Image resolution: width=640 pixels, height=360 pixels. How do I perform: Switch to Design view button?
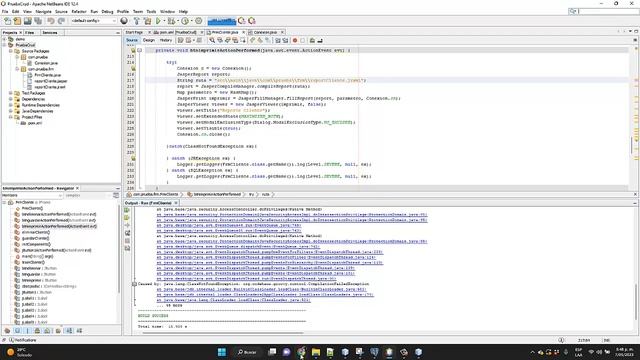tap(149, 40)
